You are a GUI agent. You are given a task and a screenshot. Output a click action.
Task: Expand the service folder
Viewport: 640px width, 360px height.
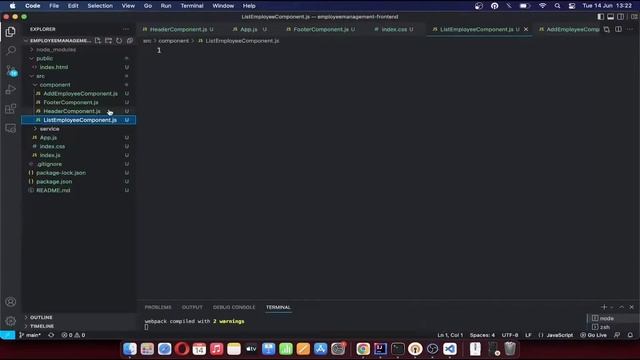coord(49,129)
